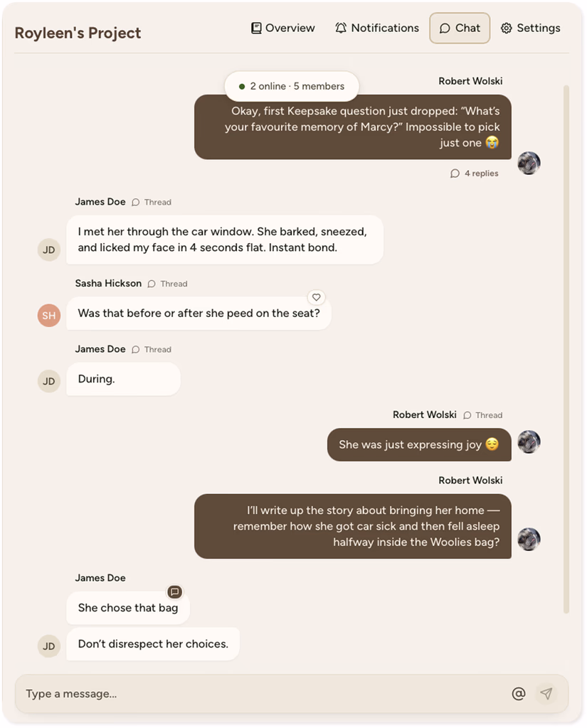Click the Overview book icon
Screen dimensions: 587x728
(x=256, y=28)
